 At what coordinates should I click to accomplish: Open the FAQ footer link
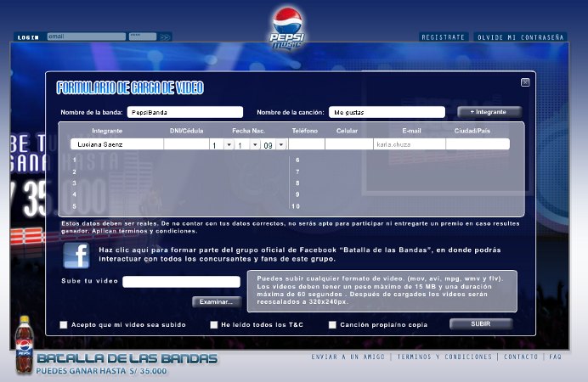(555, 357)
